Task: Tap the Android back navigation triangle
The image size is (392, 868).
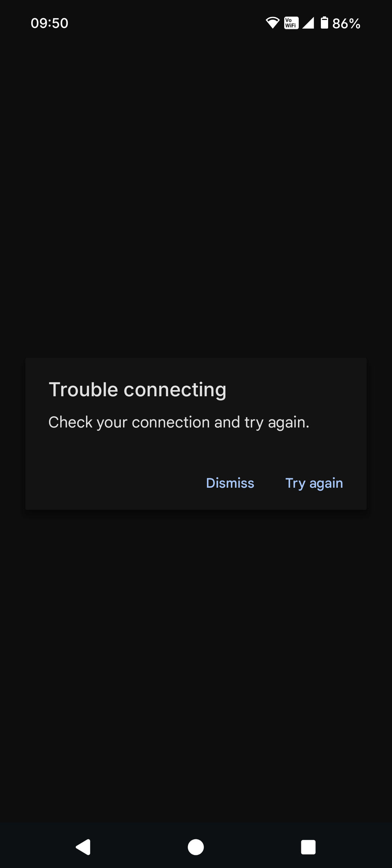Action: click(83, 847)
